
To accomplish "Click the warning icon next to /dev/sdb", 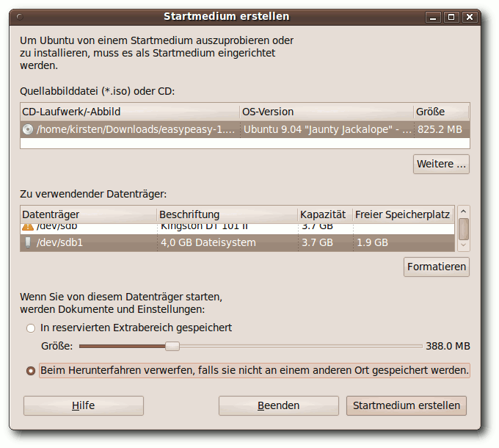I will [28, 227].
